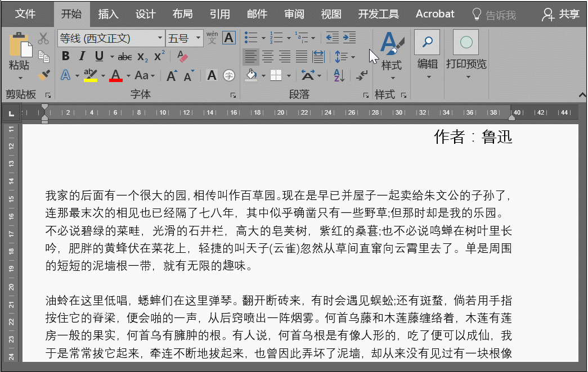Toggle right text alignment
Viewport: 588px width, 372px height.
[284, 57]
